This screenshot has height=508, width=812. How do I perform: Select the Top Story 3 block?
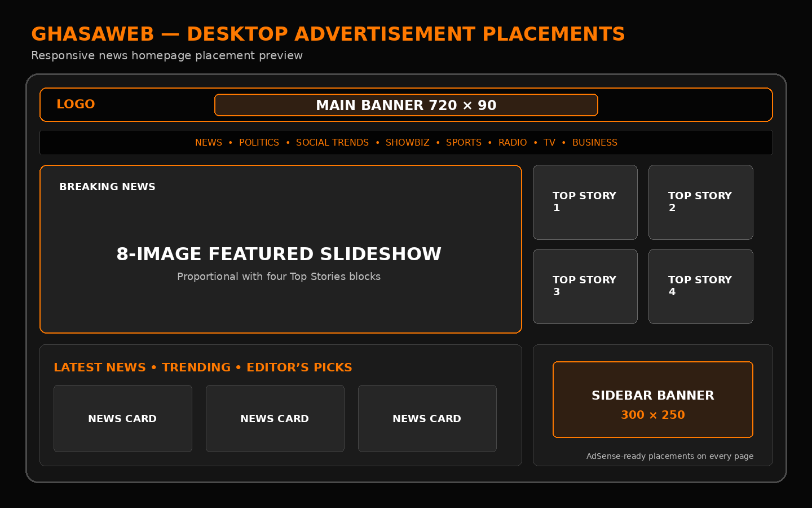coord(585,286)
